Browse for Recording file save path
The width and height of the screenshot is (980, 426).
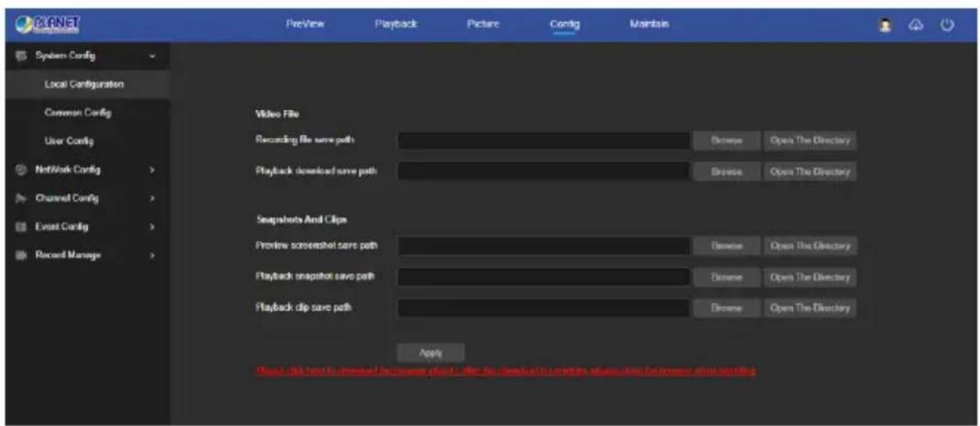(727, 141)
